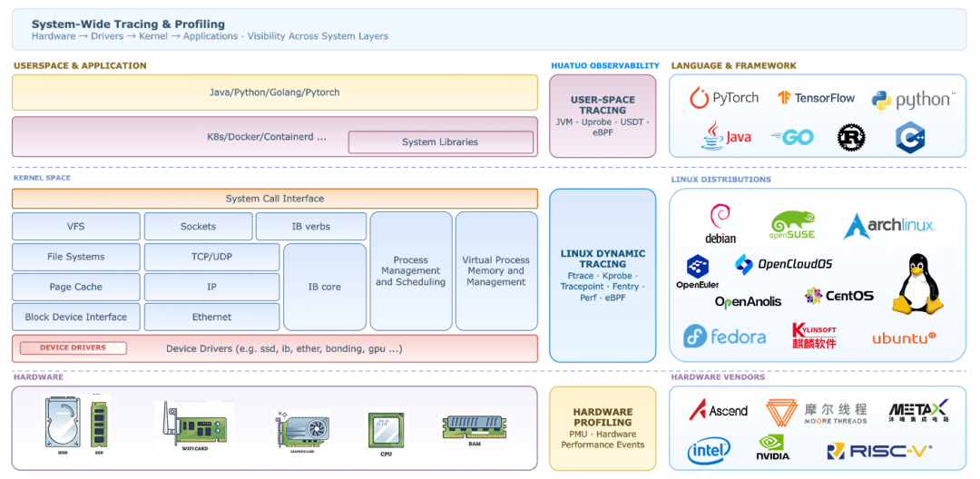Select the Sockets block
This screenshot has height=479, width=980.
pos(198,226)
